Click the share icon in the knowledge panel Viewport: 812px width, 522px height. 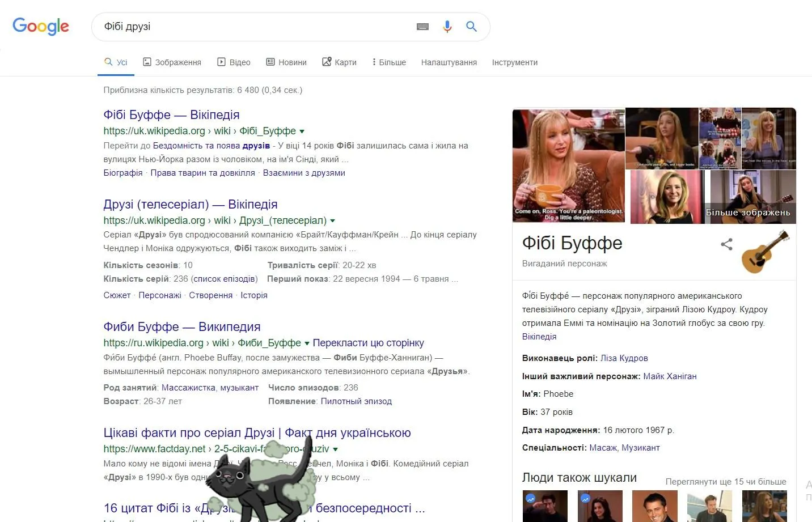(x=726, y=244)
